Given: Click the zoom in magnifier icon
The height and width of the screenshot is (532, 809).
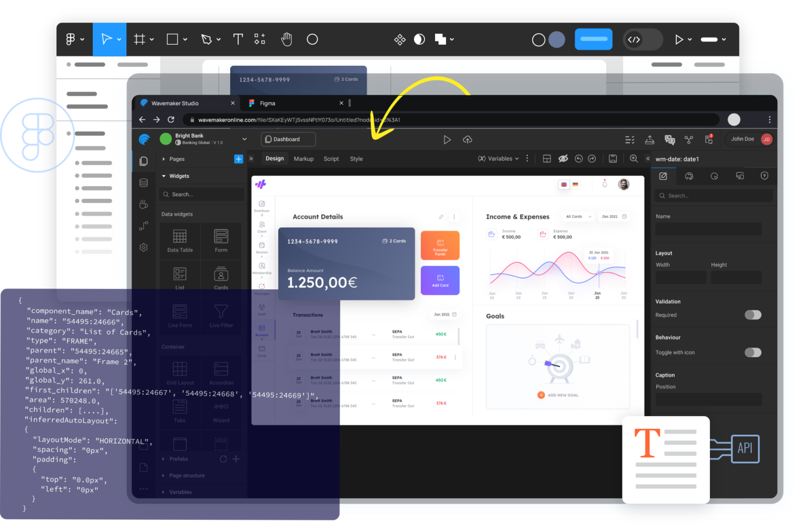Looking at the screenshot, I should 634,159.
